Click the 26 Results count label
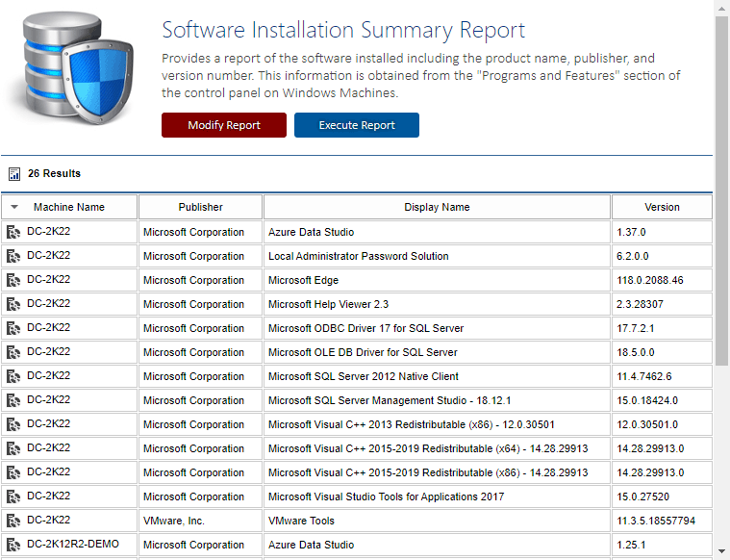The width and height of the screenshot is (730, 560). pyautogui.click(x=54, y=173)
